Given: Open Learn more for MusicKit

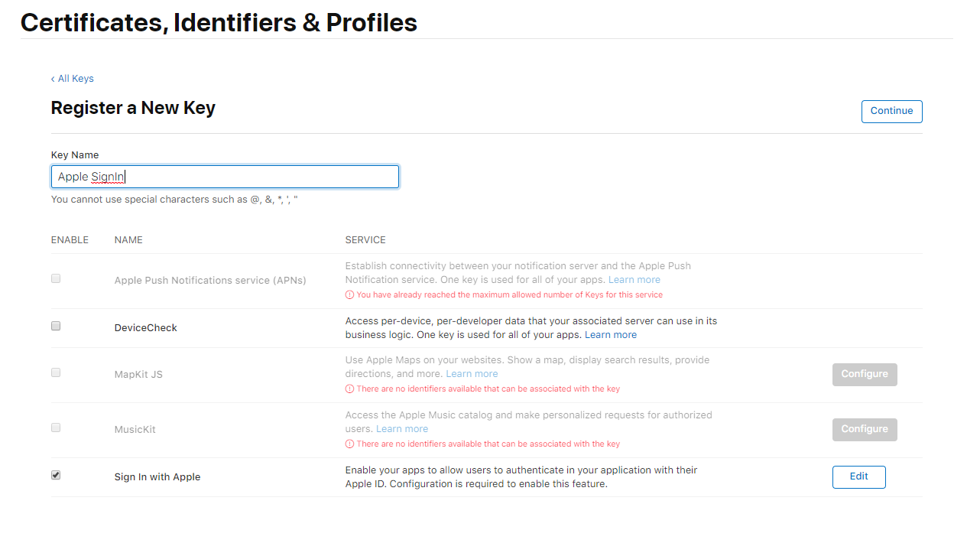Looking at the screenshot, I should pos(401,428).
